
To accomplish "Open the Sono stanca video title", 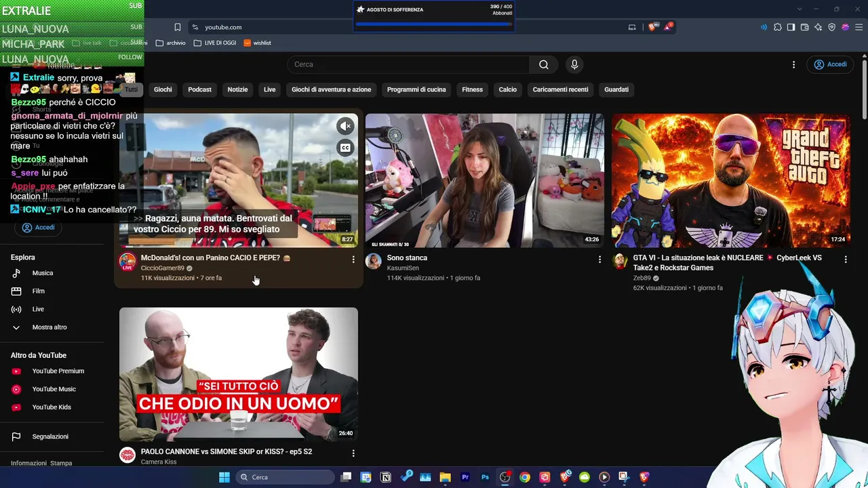I will coord(407,258).
